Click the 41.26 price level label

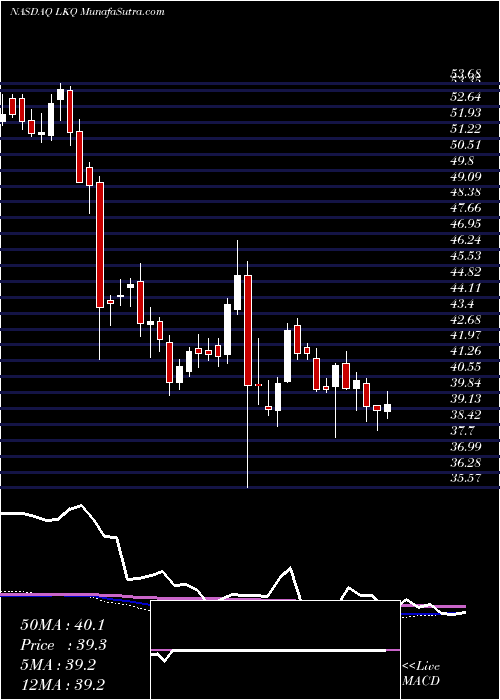(466, 351)
